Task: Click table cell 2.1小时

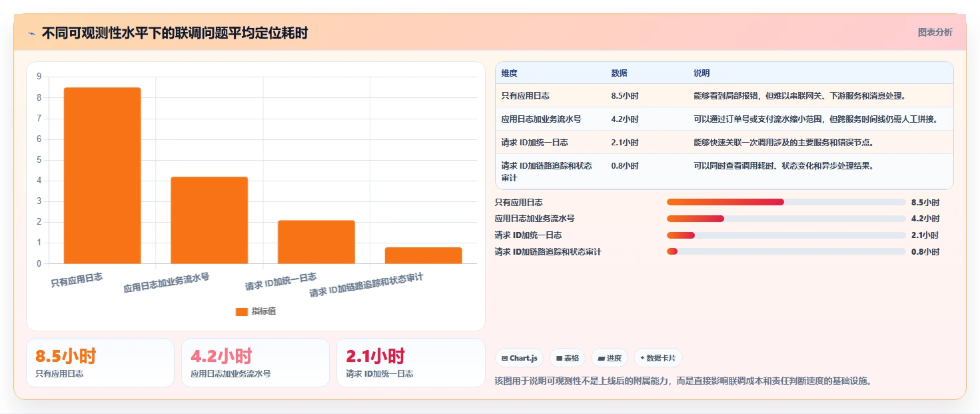Action: [x=625, y=143]
